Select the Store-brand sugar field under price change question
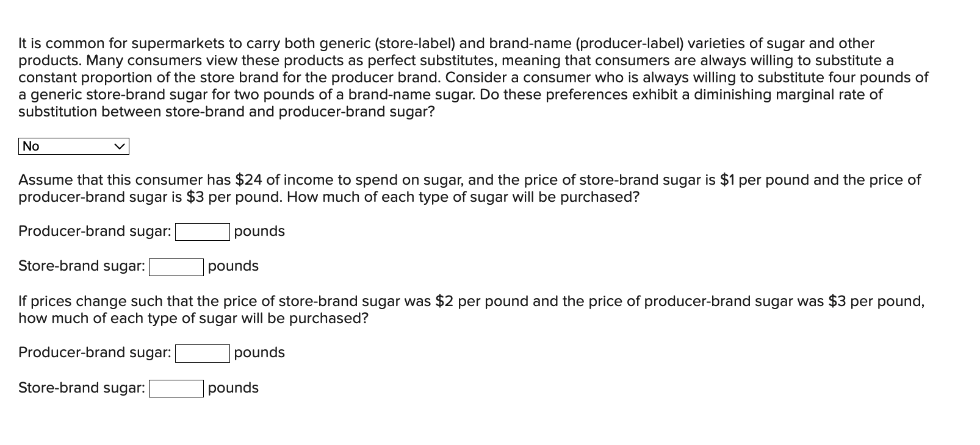This screenshot has width=980, height=445. [176, 389]
